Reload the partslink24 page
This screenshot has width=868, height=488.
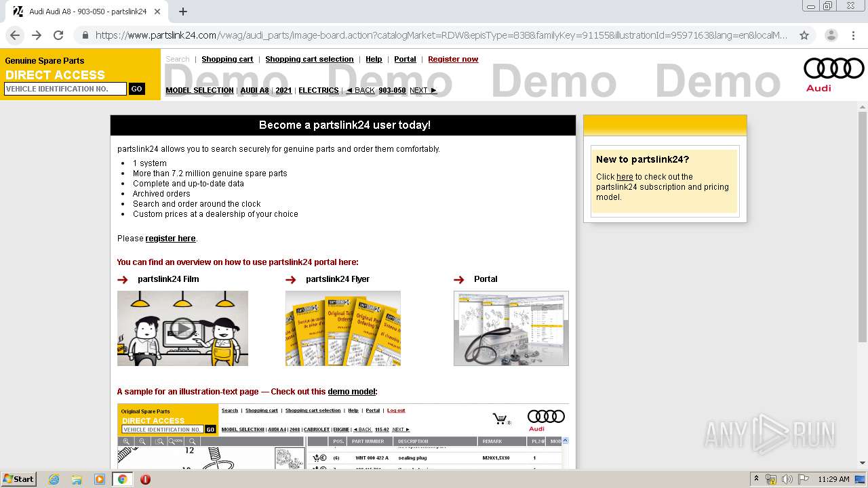coord(58,35)
